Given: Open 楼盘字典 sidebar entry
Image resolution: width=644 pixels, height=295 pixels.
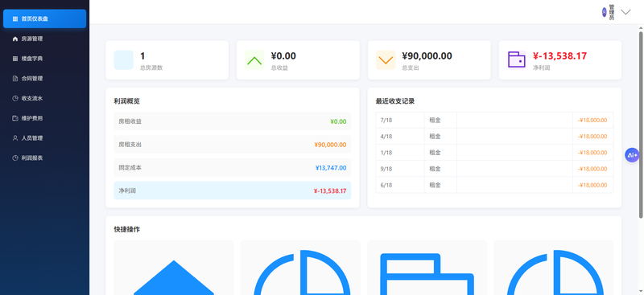Looking at the screenshot, I should coord(44,58).
